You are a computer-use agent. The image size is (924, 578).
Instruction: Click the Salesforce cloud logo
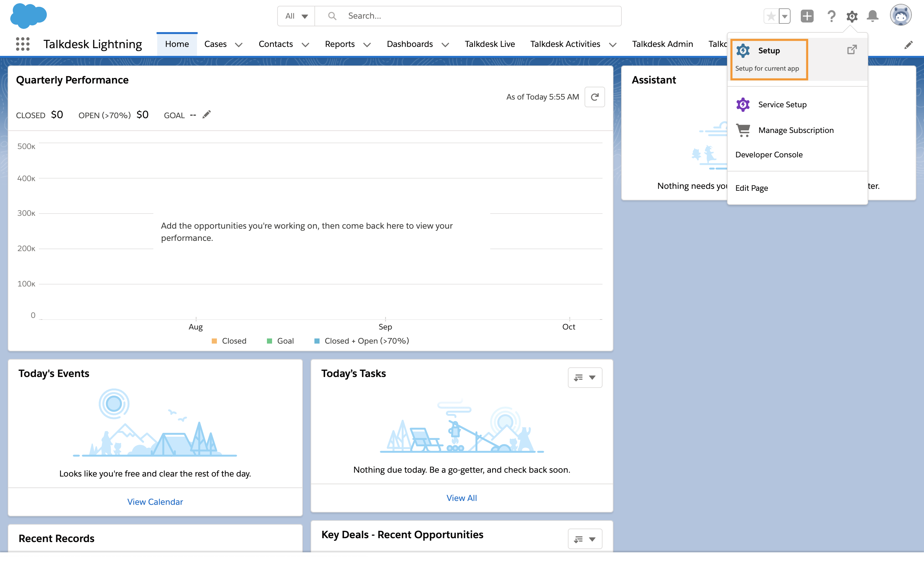click(29, 16)
